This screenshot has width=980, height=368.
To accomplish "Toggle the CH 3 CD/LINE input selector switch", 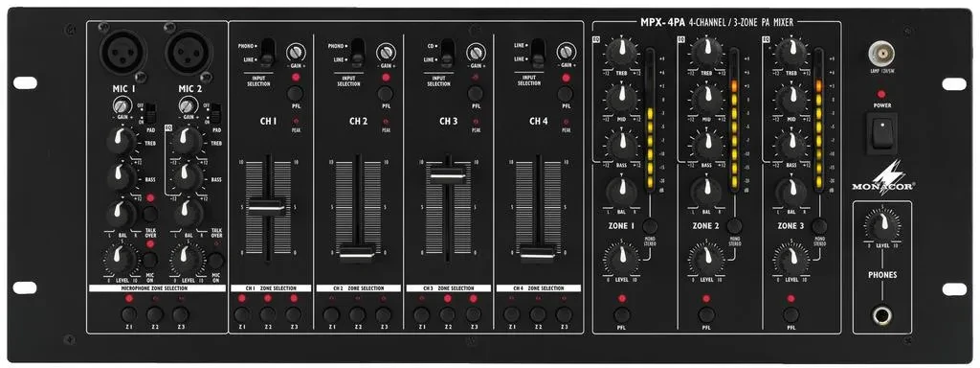I will 448,53.
